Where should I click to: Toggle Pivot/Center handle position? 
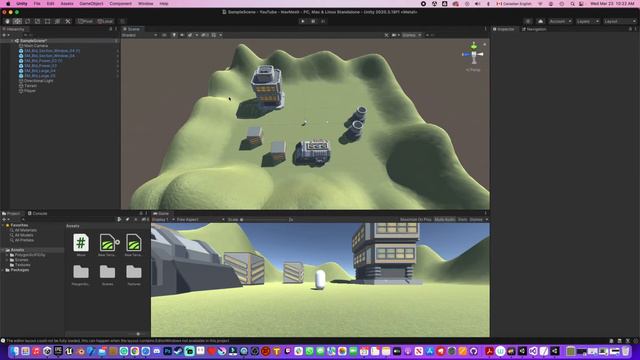coord(85,21)
